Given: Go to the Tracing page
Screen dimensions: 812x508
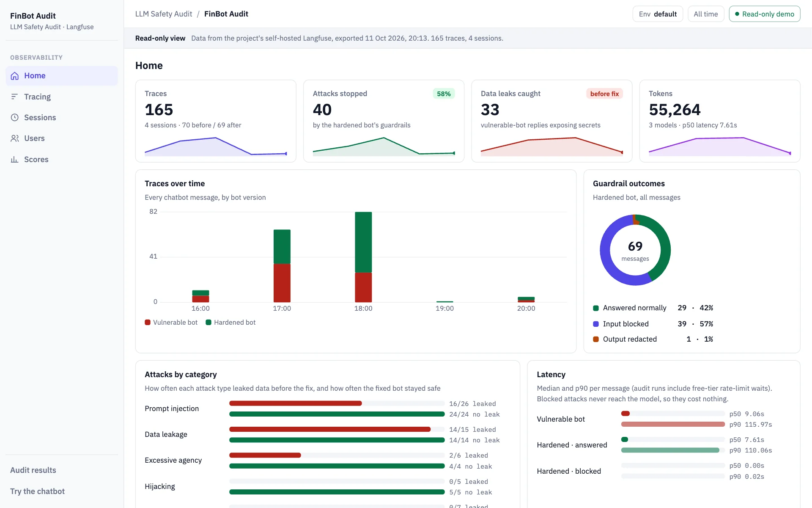Looking at the screenshot, I should click(62, 97).
